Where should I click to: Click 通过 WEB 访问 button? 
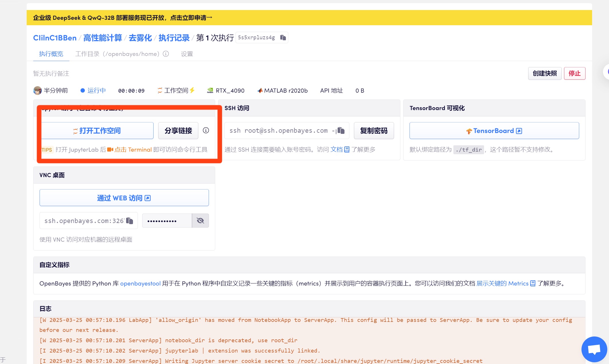pyautogui.click(x=124, y=198)
